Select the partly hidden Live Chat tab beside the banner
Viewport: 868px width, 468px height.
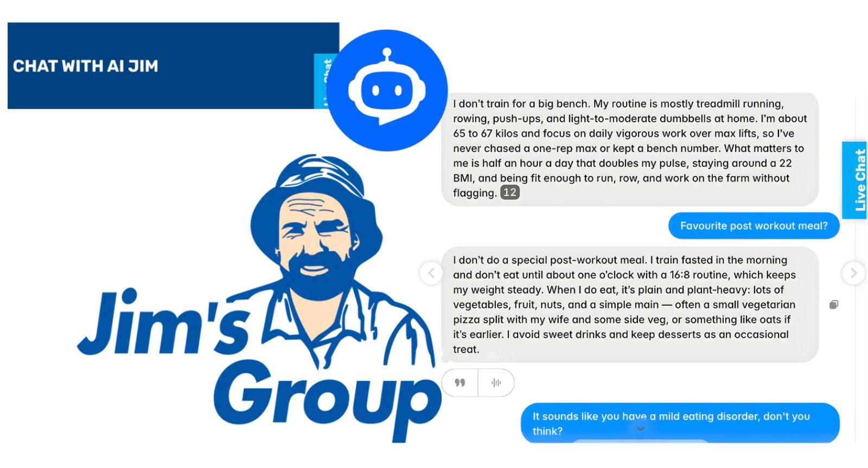click(x=324, y=81)
